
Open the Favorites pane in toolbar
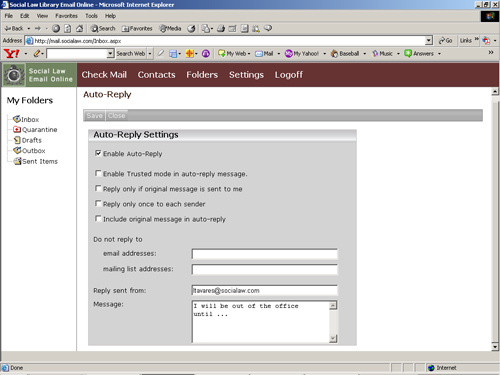[x=137, y=29]
